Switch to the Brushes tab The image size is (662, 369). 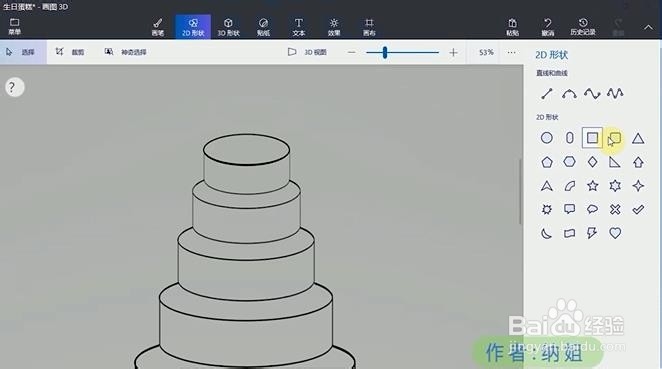(x=158, y=27)
